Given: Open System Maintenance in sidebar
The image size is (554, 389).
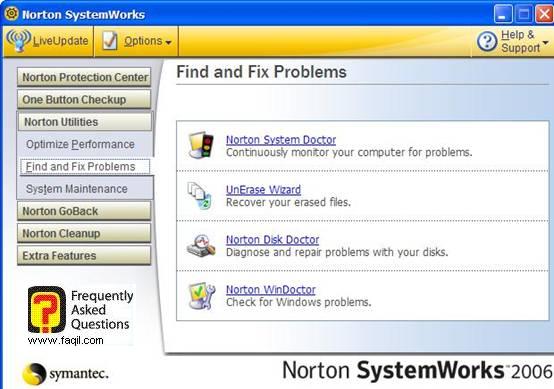Looking at the screenshot, I should [77, 189].
